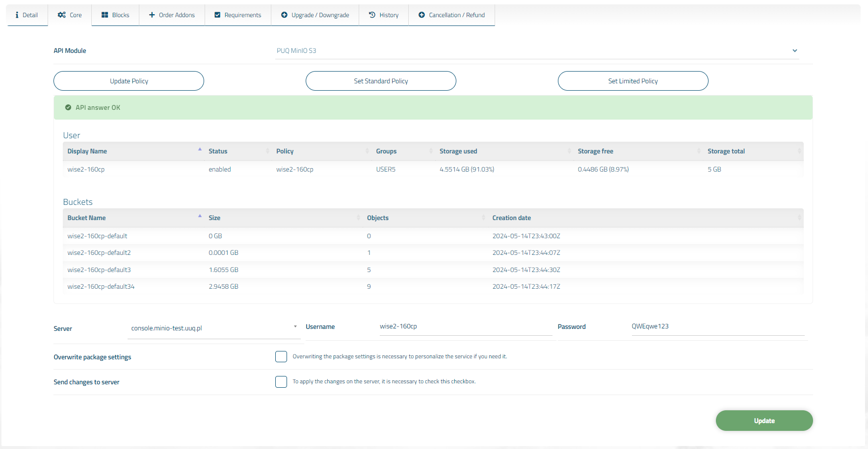Open the Server dropdown console.minio-test.uuq.pl

click(214, 328)
